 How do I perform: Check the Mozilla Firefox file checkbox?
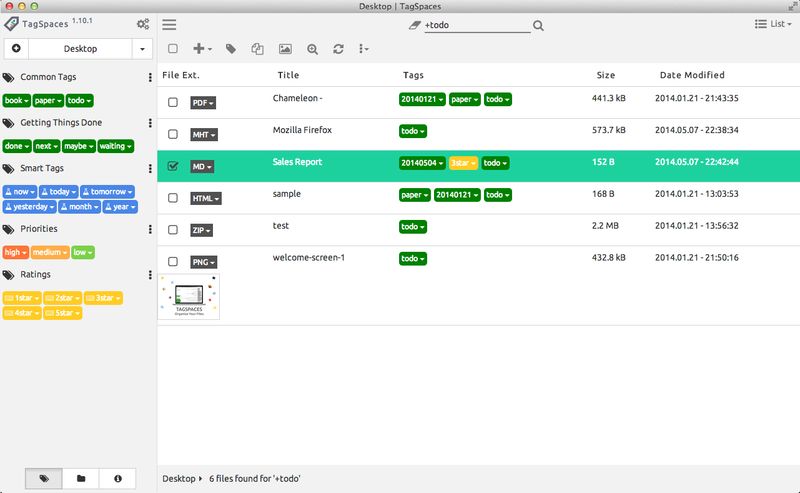point(173,134)
